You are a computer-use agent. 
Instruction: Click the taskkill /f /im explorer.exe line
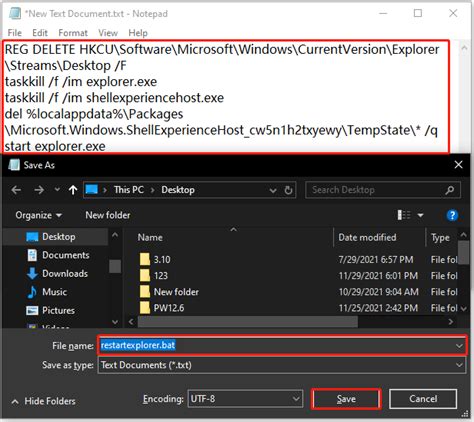coord(81,82)
